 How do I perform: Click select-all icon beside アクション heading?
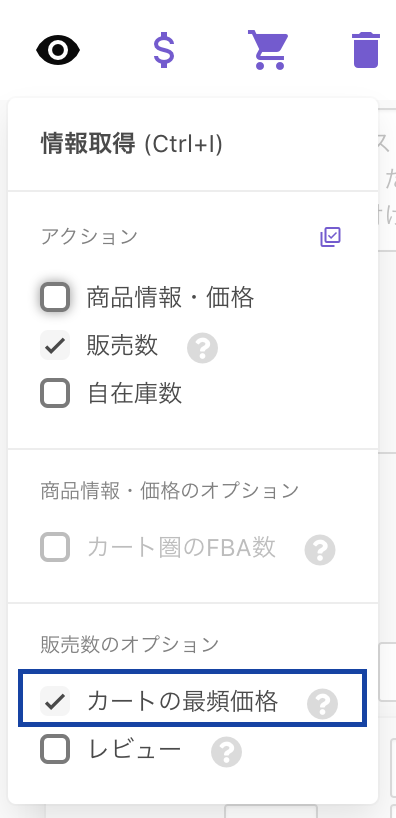pyautogui.click(x=330, y=237)
